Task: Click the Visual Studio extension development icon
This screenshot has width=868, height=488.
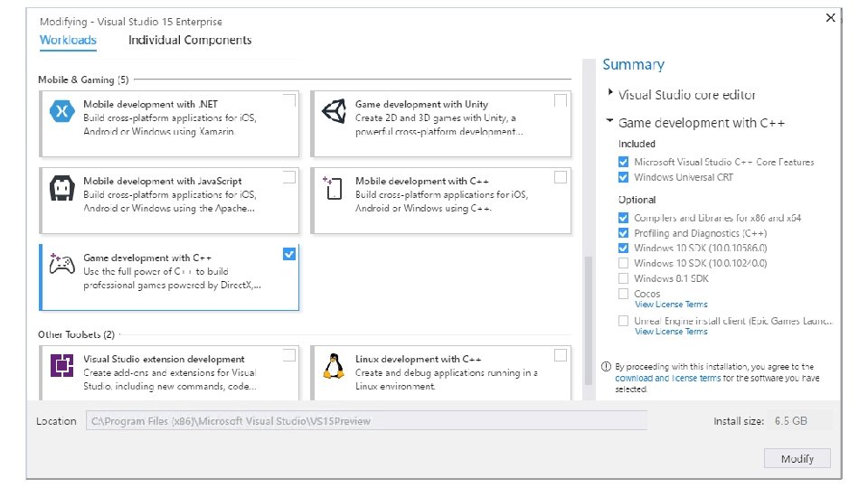Action: point(62,367)
